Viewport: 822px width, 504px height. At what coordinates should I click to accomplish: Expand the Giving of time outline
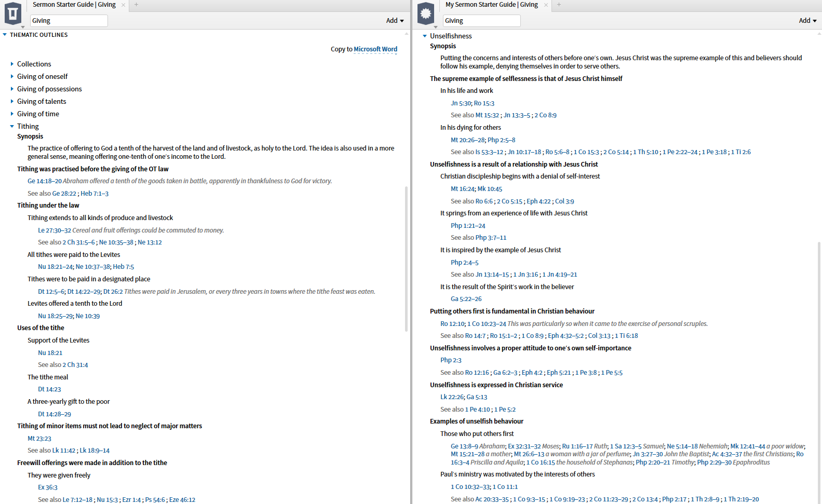coord(12,114)
